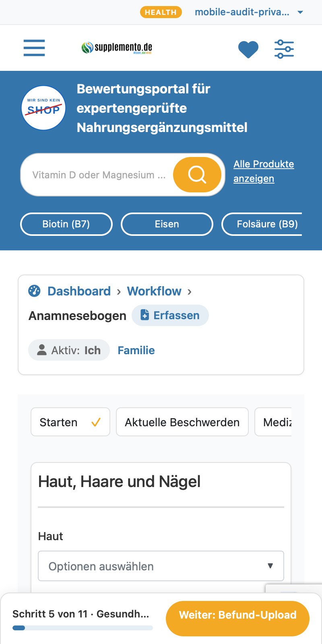This screenshot has width=322, height=644.
Task: Go to the Starten step tab
Action: [x=70, y=422]
